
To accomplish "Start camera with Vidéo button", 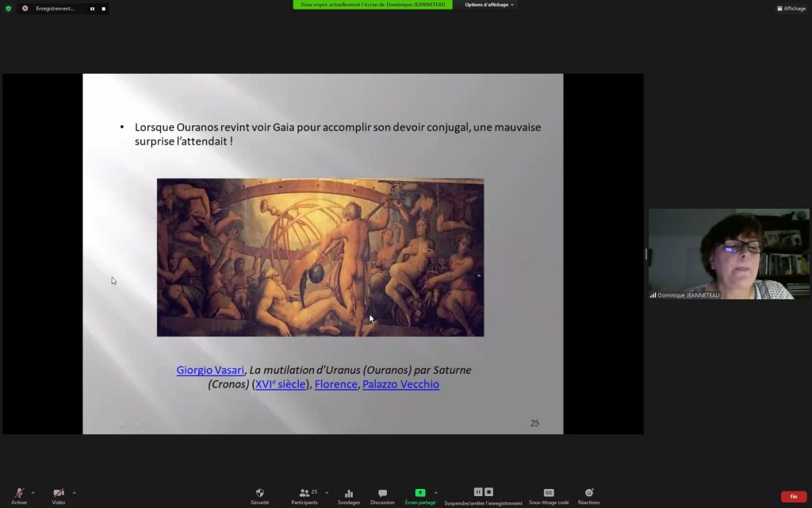I will 59,495.
